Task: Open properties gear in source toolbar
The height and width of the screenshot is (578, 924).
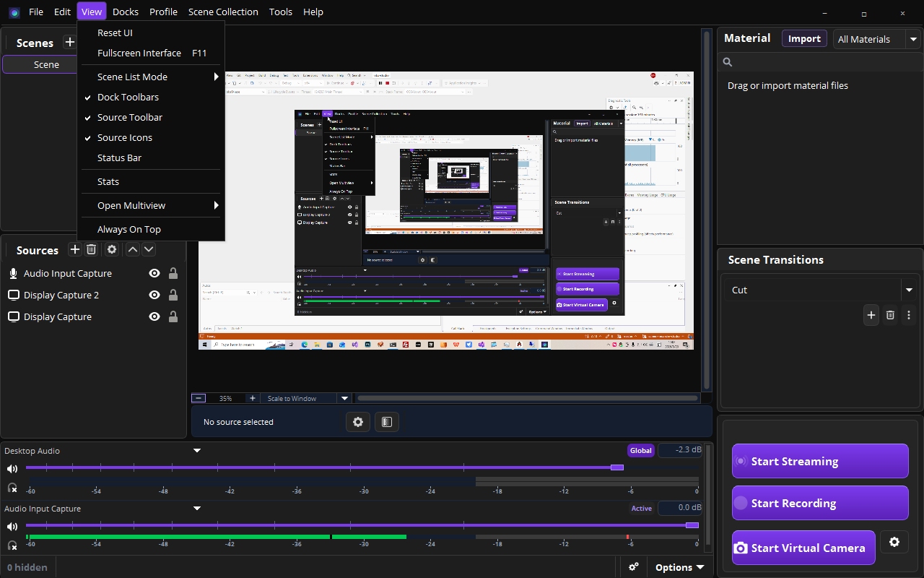Action: pos(358,422)
